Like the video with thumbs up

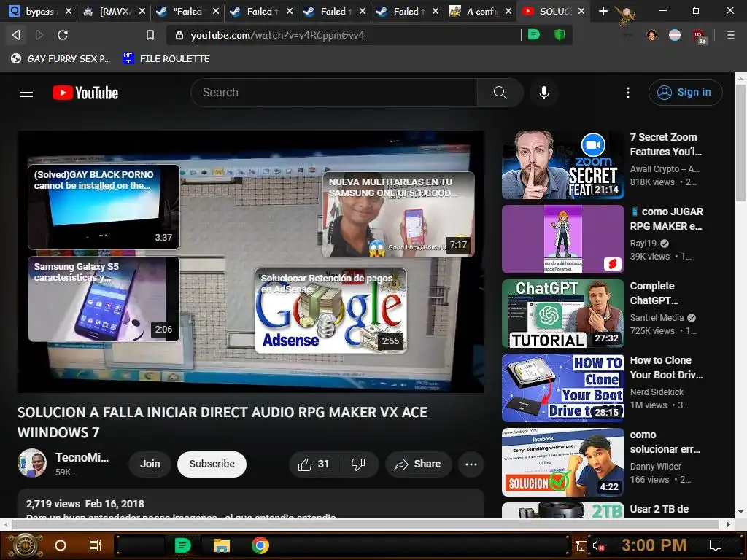pyautogui.click(x=314, y=464)
